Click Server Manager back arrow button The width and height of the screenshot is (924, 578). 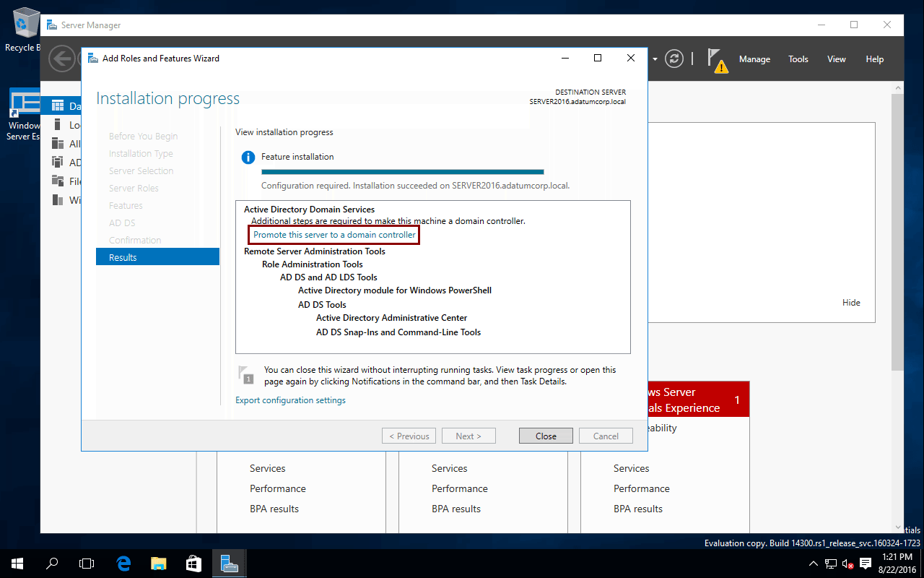point(61,59)
